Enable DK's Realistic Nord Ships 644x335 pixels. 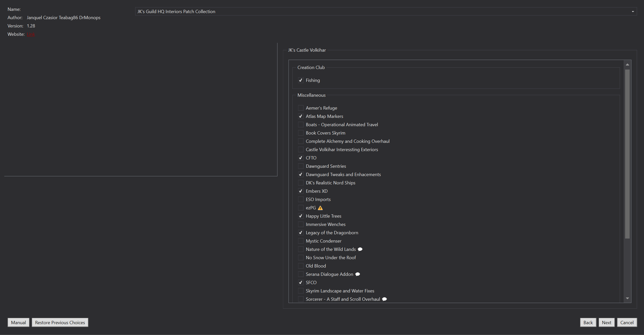coord(301,183)
